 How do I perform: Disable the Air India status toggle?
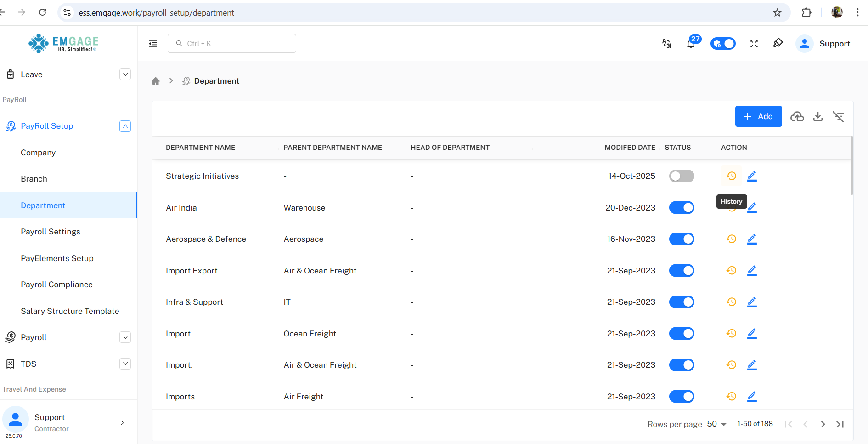pyautogui.click(x=682, y=208)
